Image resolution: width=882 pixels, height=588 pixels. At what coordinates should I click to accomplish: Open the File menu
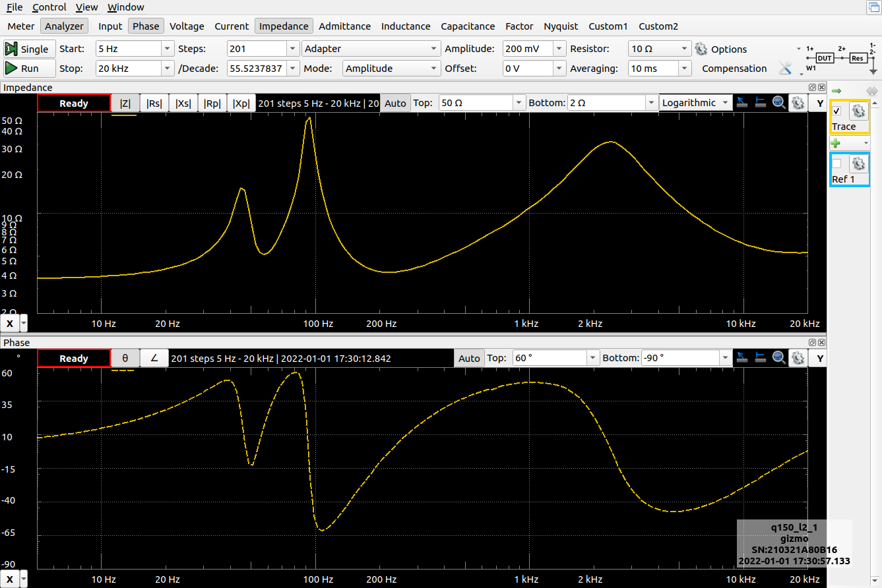pos(15,7)
